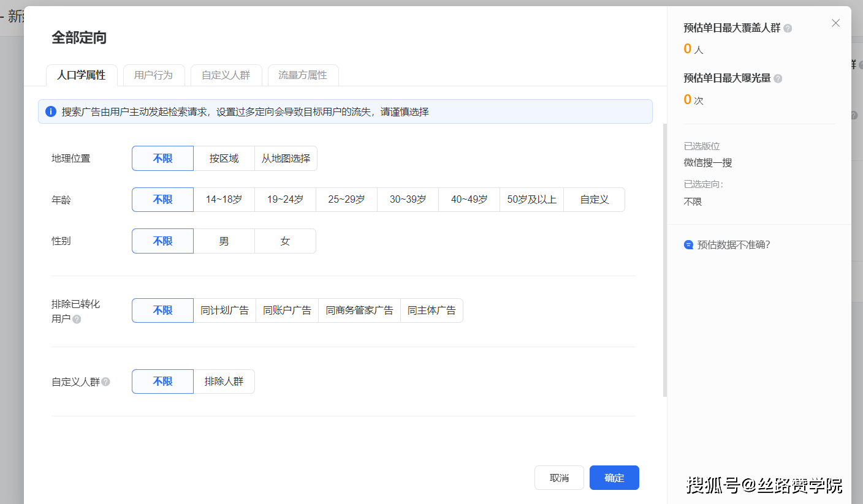This screenshot has height=504, width=863.
Task: Choose 同计划广告 exclusion option
Action: click(x=224, y=310)
